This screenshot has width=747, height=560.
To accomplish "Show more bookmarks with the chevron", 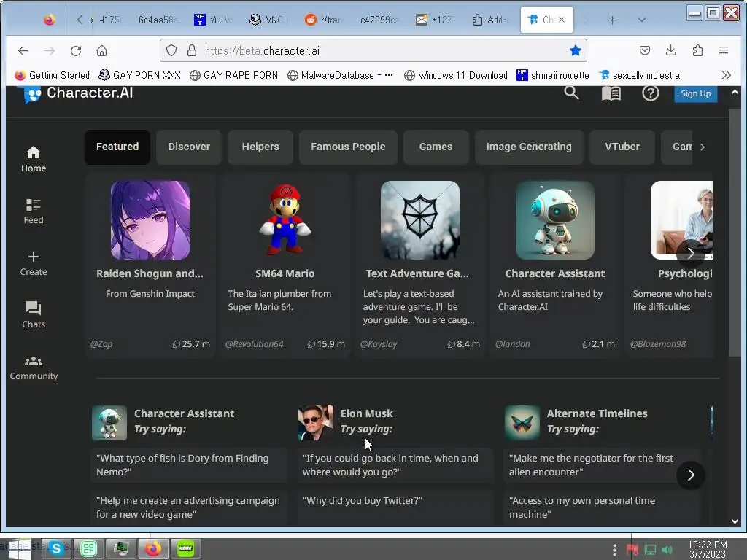I will 726,75.
